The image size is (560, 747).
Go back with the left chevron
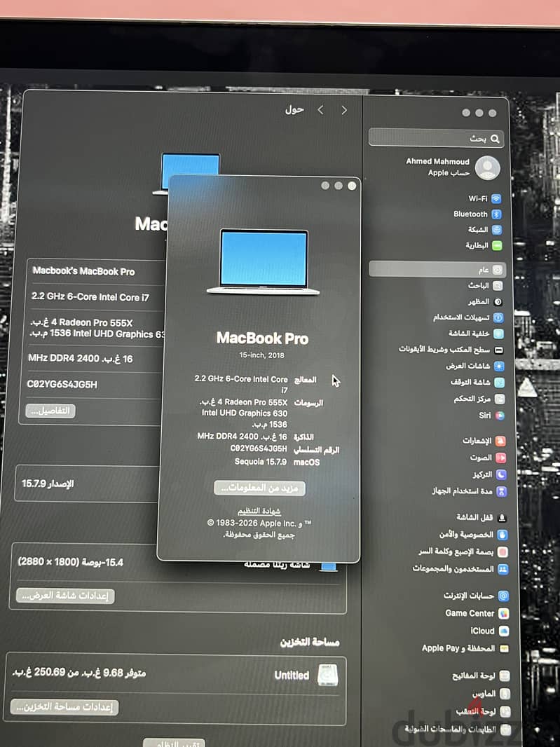(321, 110)
